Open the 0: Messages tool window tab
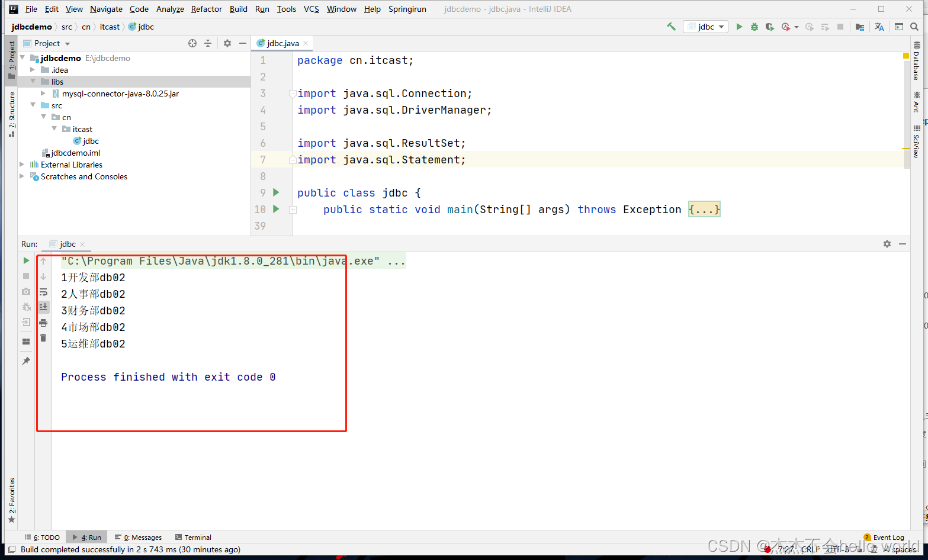This screenshot has width=928, height=560. (139, 538)
